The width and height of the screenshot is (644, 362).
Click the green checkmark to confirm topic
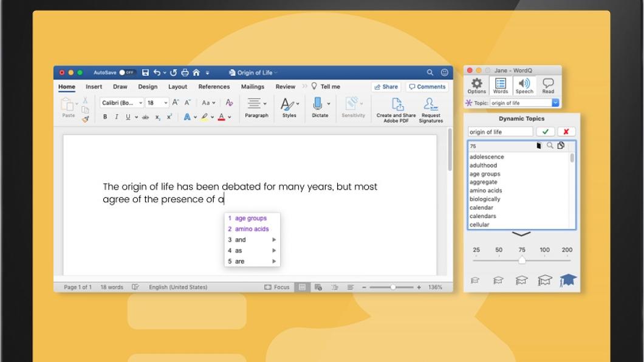(x=545, y=131)
